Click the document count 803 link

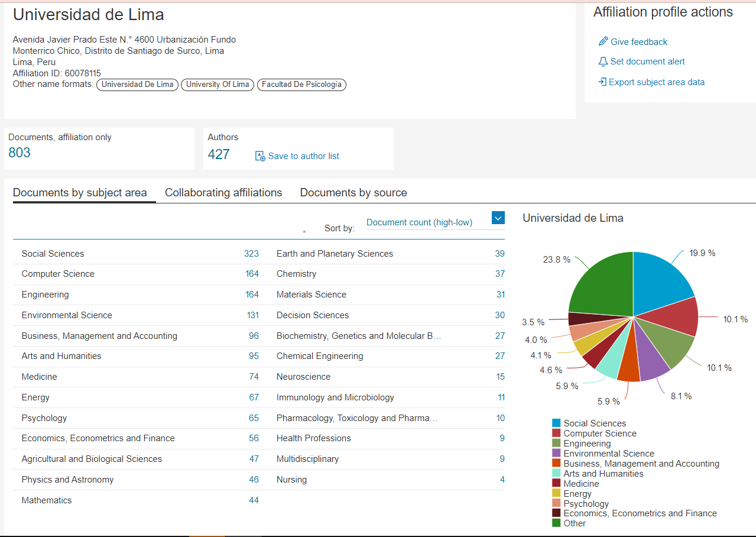pos(20,152)
